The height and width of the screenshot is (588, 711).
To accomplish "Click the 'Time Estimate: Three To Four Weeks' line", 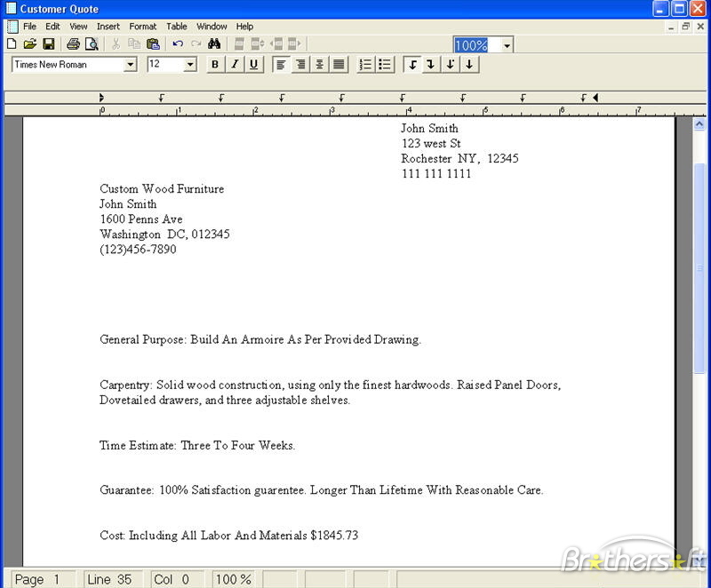I will 197,445.
